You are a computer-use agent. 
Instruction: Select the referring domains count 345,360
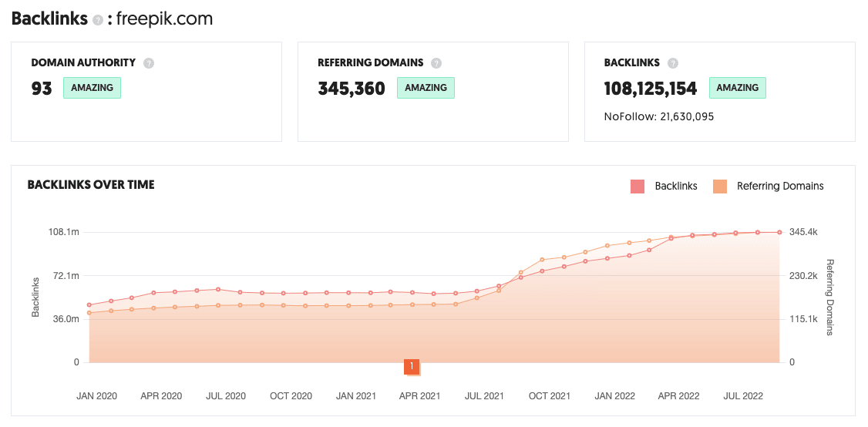352,89
